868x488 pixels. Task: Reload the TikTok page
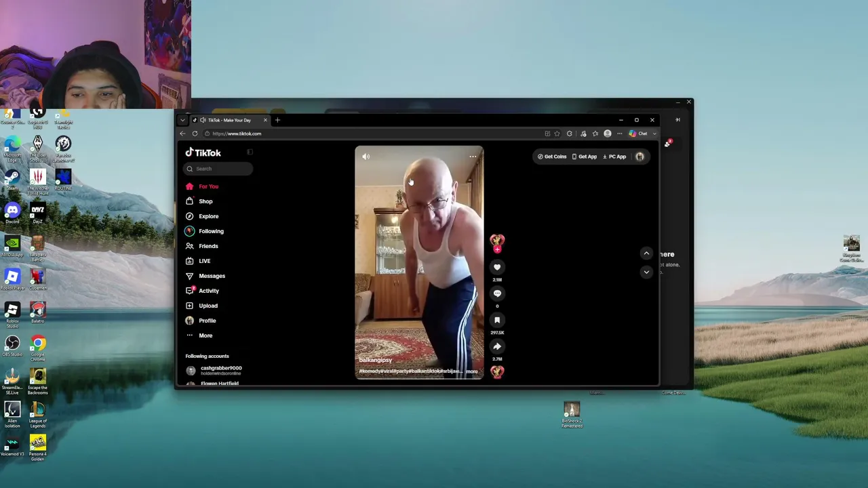pyautogui.click(x=195, y=134)
